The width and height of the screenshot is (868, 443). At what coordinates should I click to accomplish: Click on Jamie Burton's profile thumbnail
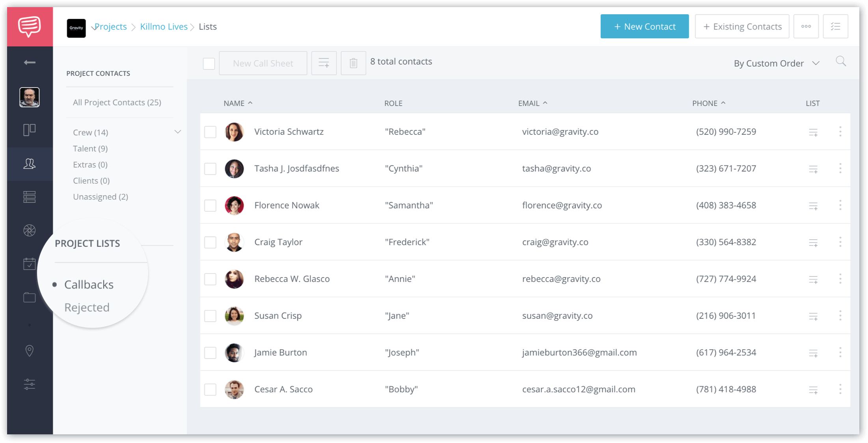coord(234,352)
